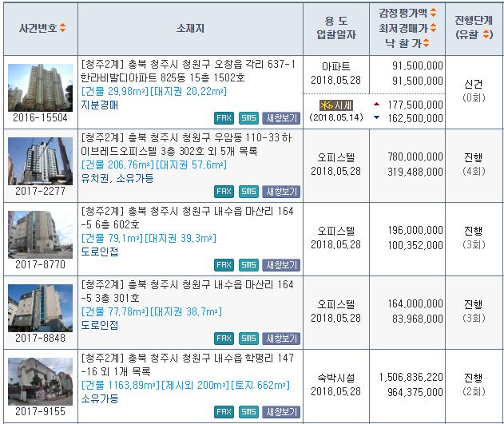Viewport: 504px width, 424px height.
Task: Click the building photo for case 2017-8770
Action: pos(40,234)
